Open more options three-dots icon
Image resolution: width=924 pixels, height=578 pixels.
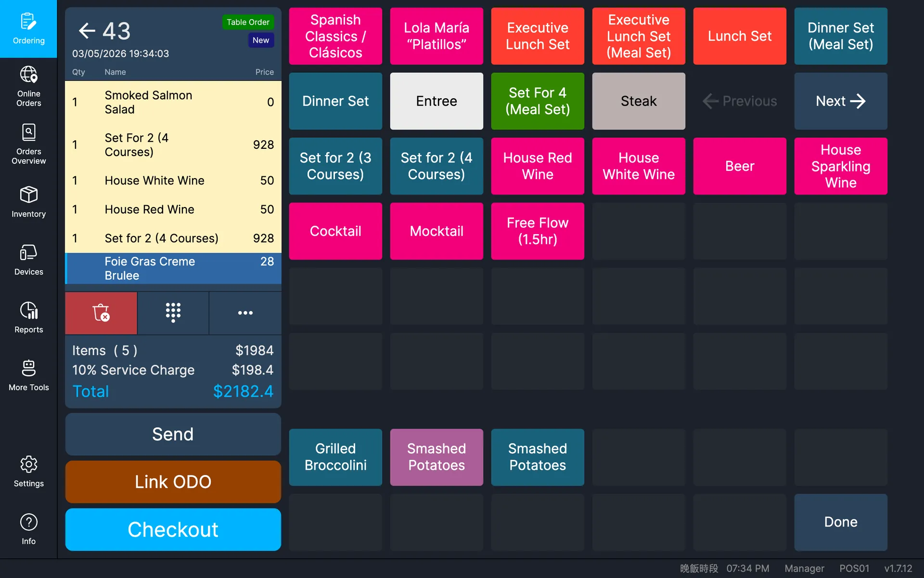point(245,313)
